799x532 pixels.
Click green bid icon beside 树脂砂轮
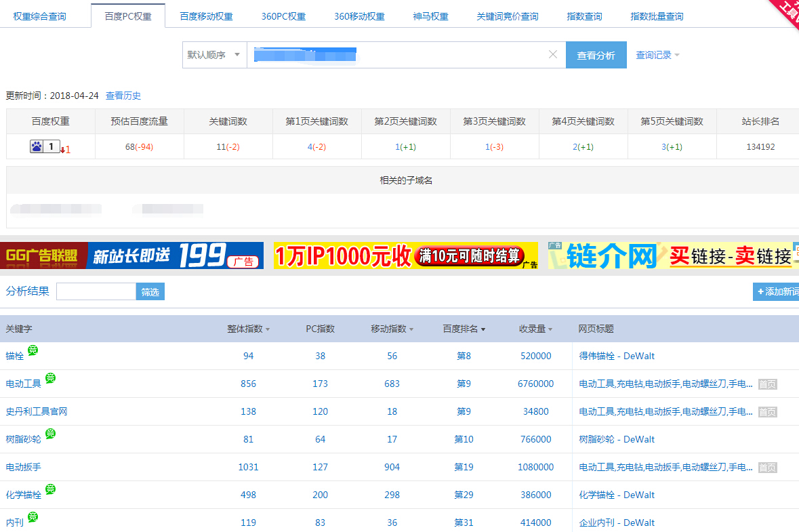click(x=50, y=434)
